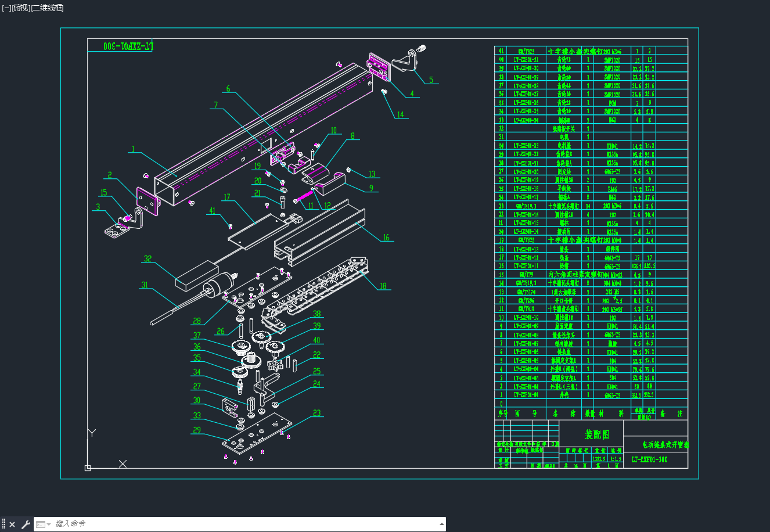Click callout number 9 in the exploded view
This screenshot has width=770, height=532.
click(370, 188)
